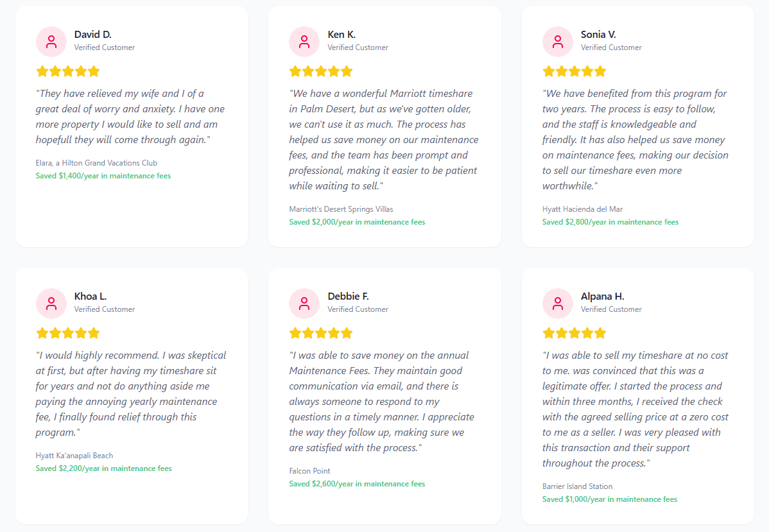This screenshot has width=769, height=532.
Task: Click the Saved $1,000/year maintenance fees text
Action: (x=609, y=499)
